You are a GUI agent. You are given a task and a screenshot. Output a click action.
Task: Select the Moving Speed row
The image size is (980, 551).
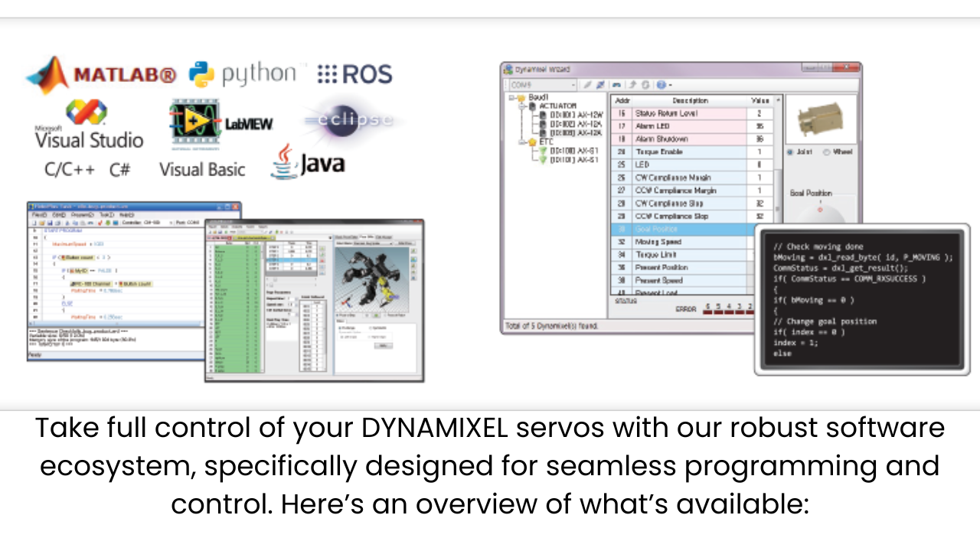tap(683, 242)
